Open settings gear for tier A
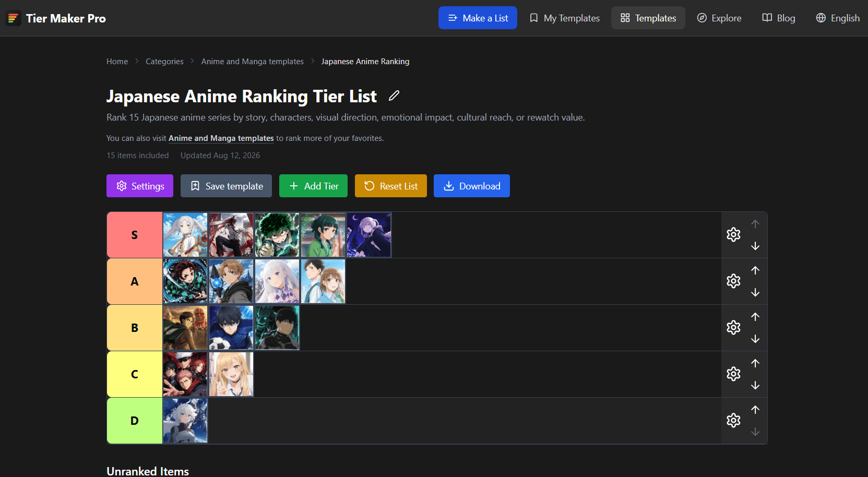The image size is (868, 477). [x=733, y=281]
